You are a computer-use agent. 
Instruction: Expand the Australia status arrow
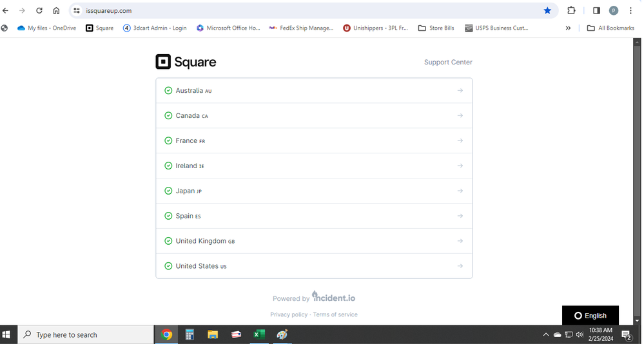click(x=460, y=91)
